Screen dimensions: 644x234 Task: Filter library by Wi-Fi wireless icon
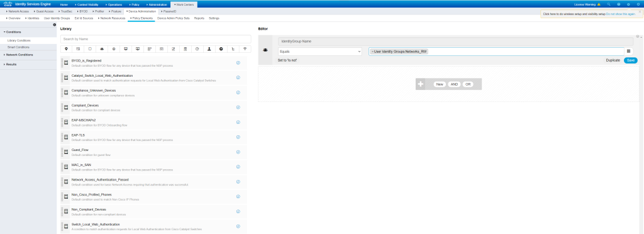pyautogui.click(x=245, y=49)
